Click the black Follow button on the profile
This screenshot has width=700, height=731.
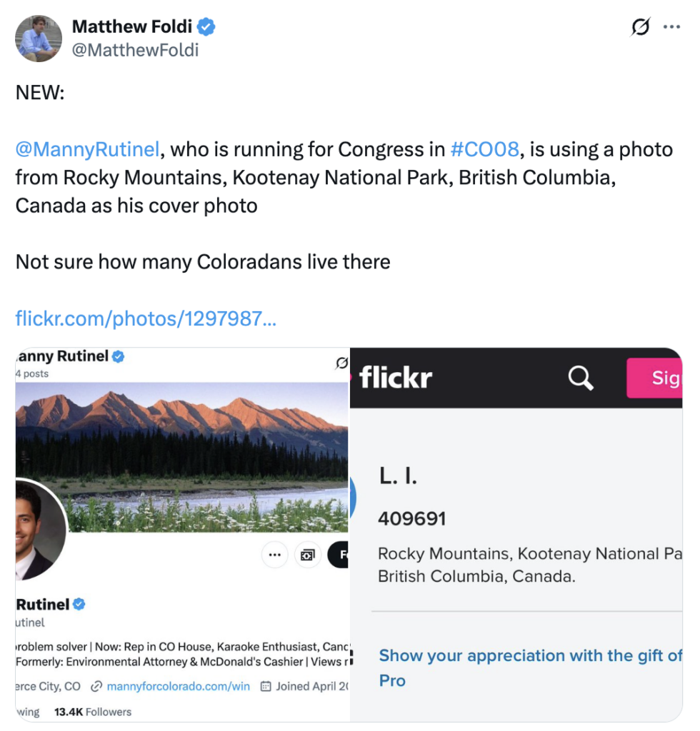pos(339,554)
